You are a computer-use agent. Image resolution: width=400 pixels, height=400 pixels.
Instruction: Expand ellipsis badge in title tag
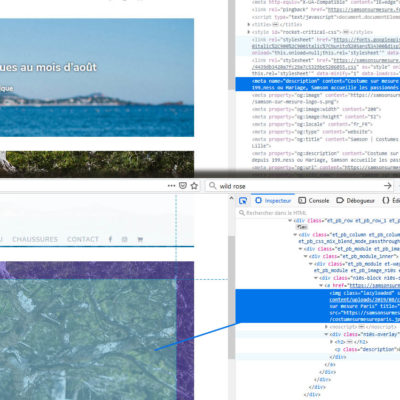tap(275, 25)
